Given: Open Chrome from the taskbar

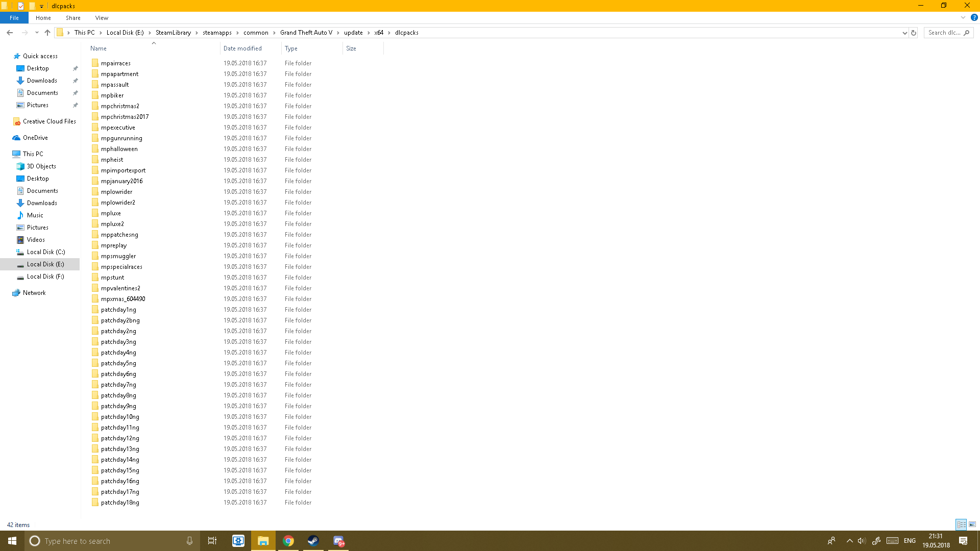Looking at the screenshot, I should pos(288,541).
